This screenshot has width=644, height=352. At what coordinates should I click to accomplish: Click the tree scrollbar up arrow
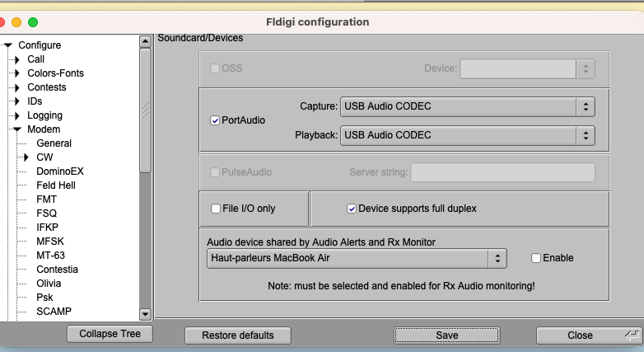click(x=145, y=45)
